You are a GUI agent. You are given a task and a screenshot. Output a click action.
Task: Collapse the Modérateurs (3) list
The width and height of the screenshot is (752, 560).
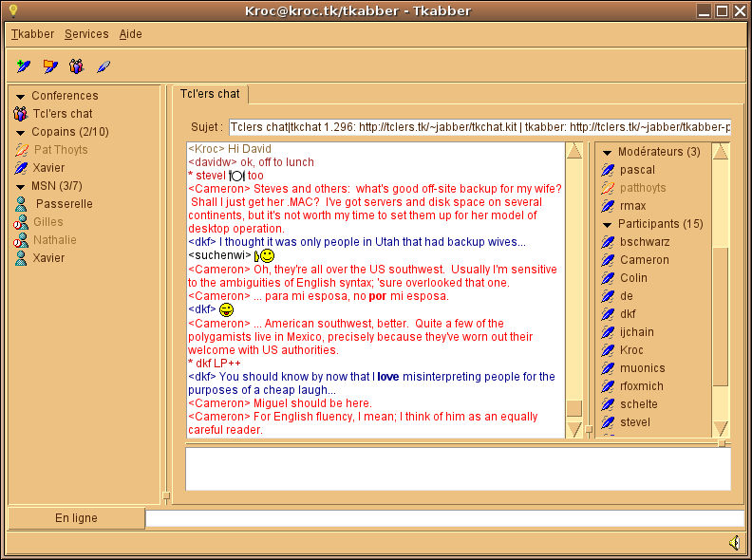pos(607,152)
